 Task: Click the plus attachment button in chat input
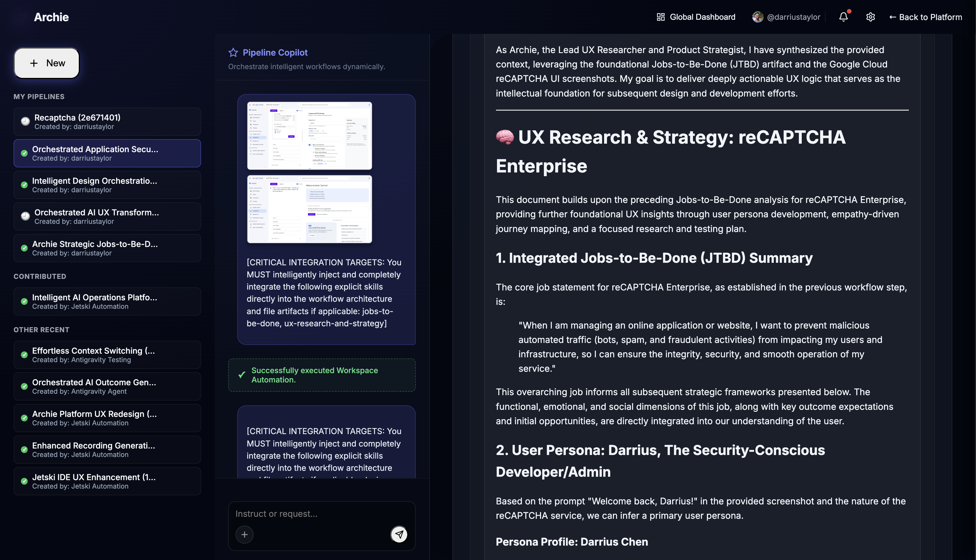point(244,535)
